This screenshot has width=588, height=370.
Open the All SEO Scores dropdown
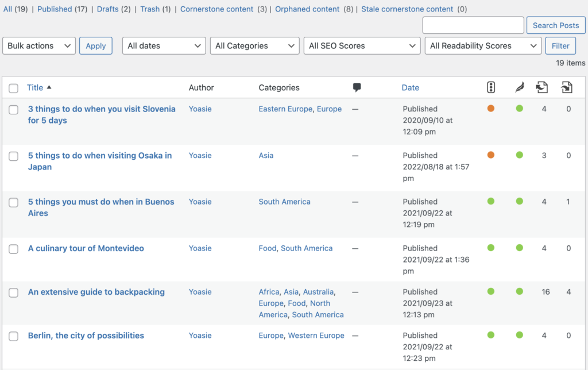coord(362,45)
